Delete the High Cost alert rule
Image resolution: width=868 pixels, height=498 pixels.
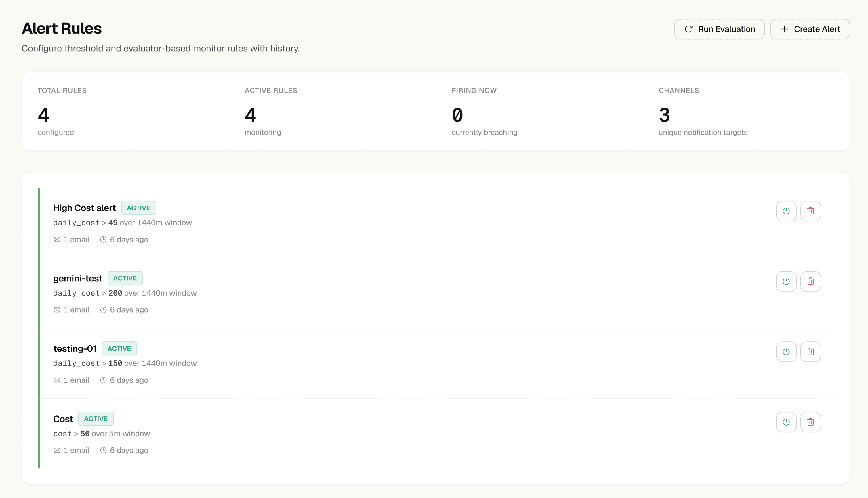click(x=810, y=211)
